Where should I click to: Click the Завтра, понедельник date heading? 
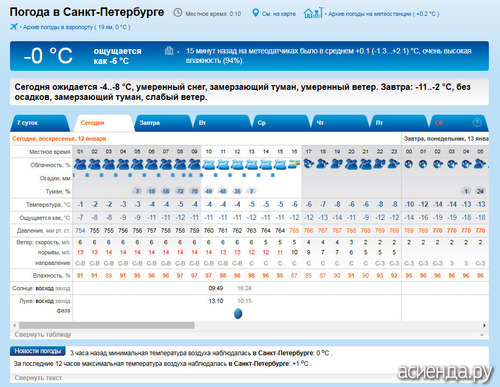[x=446, y=138]
